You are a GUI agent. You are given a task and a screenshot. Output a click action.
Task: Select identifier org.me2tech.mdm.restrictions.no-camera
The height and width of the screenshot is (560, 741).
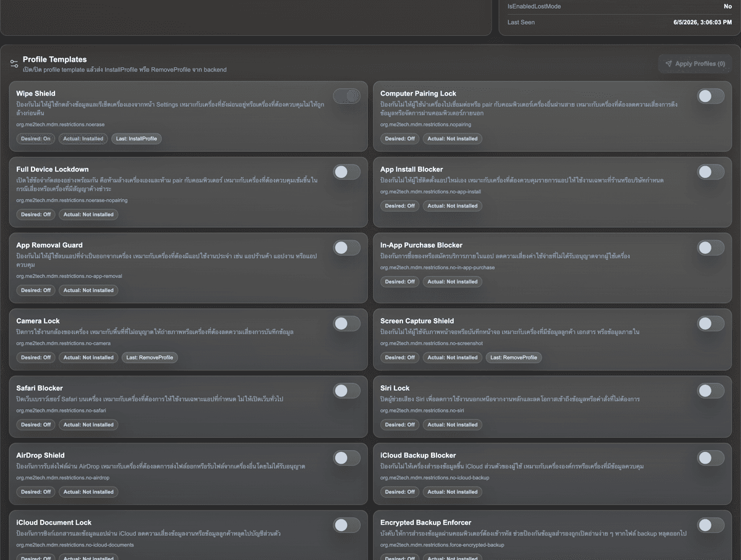point(64,344)
